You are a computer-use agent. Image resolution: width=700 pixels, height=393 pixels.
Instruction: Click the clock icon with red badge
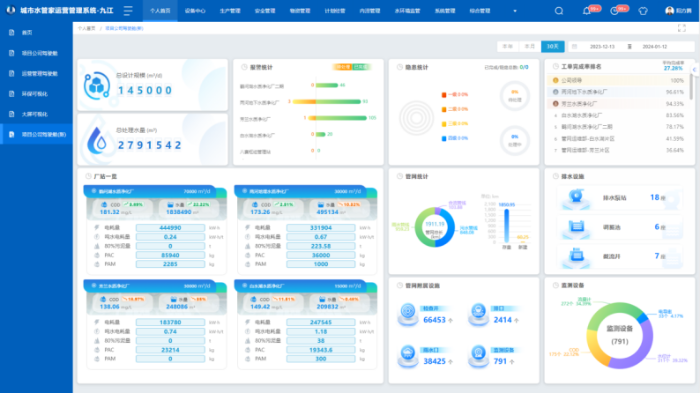(x=614, y=11)
